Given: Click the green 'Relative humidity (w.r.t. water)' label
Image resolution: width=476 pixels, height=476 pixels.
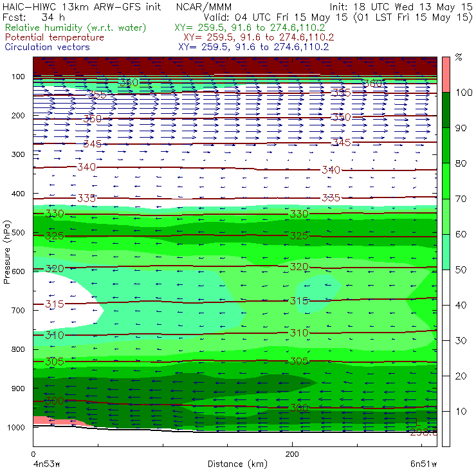Looking at the screenshot, I should tap(76, 28).
